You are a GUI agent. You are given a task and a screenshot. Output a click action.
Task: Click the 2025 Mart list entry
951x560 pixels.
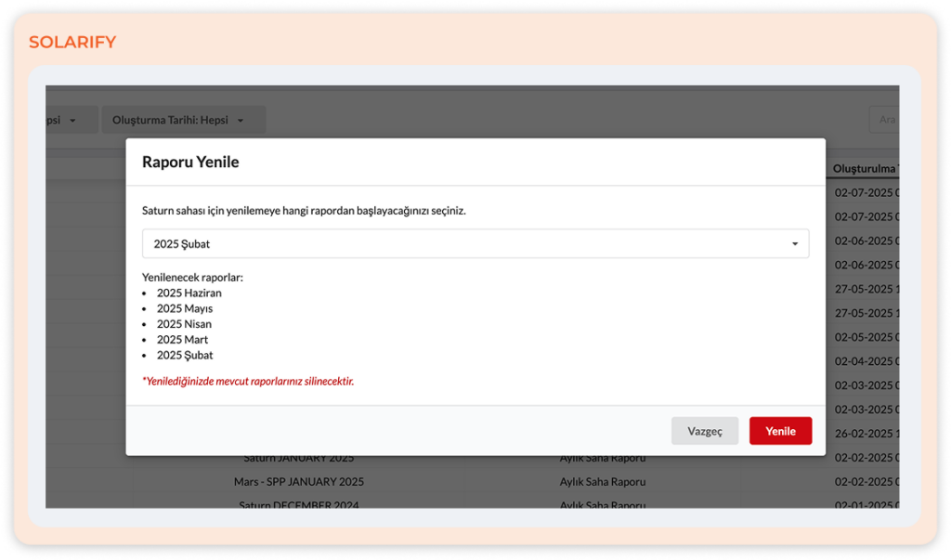182,340
